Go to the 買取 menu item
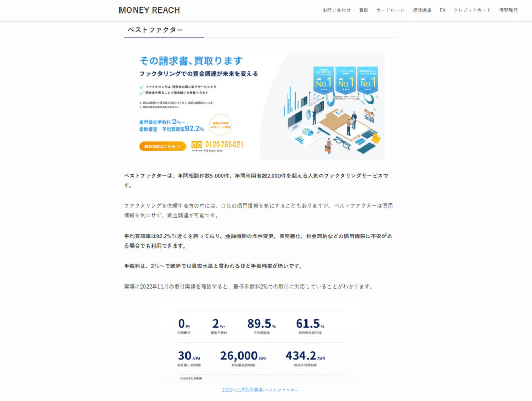This screenshot has width=532, height=401. pos(363,10)
